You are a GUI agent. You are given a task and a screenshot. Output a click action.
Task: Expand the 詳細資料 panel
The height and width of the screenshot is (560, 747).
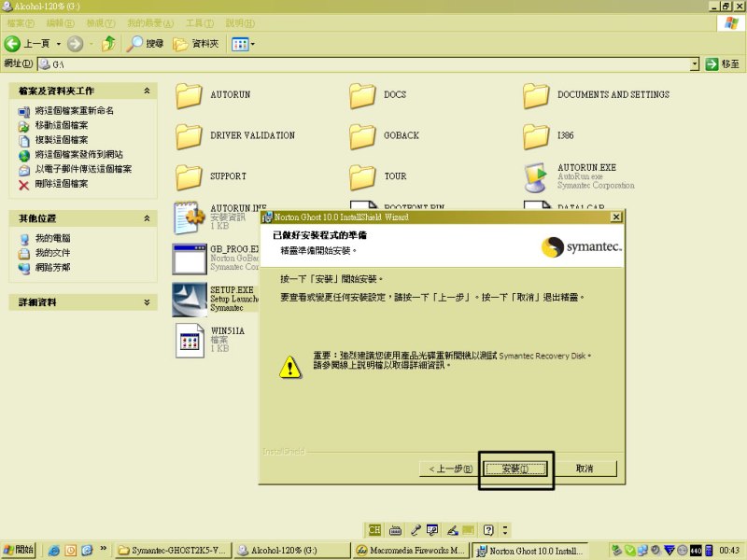point(147,301)
